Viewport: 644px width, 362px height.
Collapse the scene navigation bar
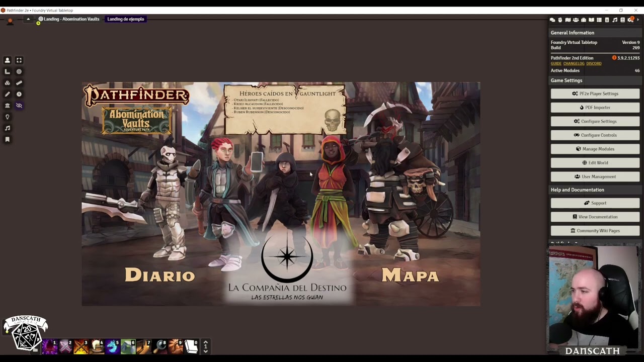(28, 19)
